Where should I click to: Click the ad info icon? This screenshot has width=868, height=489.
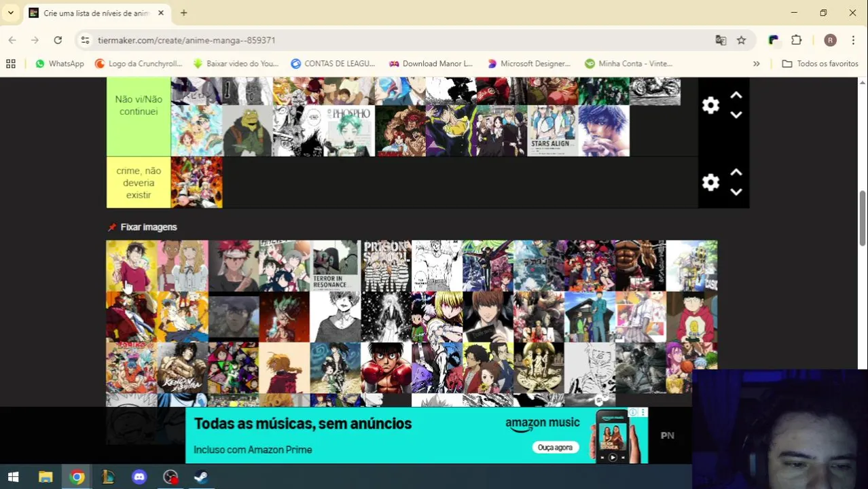(634, 412)
